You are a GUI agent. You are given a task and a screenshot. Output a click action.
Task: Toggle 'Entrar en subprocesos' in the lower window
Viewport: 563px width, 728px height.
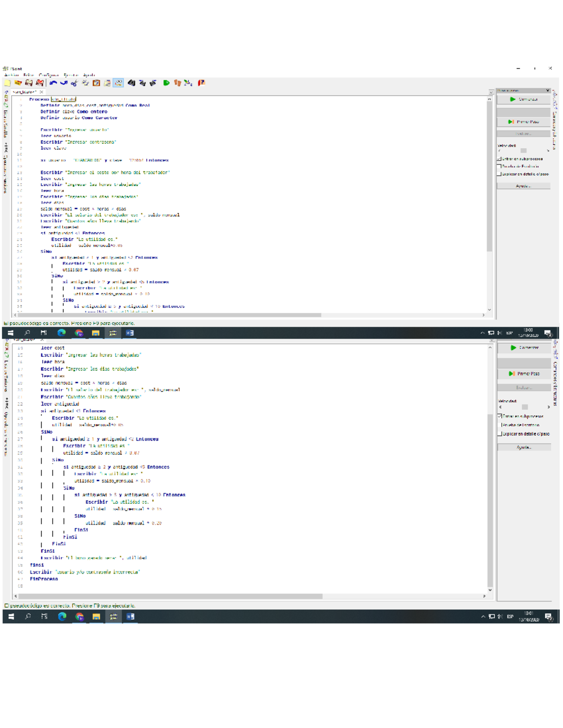pos(500,416)
